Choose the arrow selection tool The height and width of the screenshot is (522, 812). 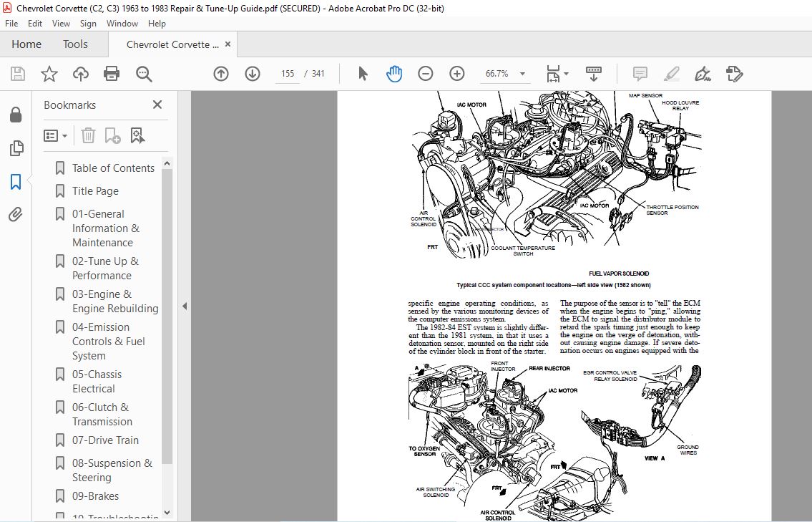tap(363, 74)
